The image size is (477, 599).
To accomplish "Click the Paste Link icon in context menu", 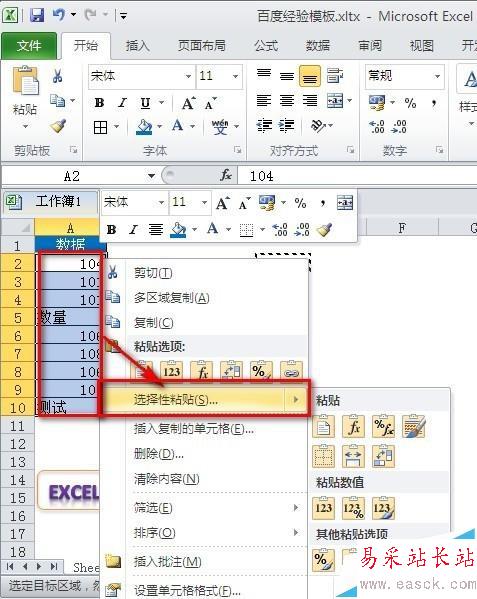I will 291,371.
